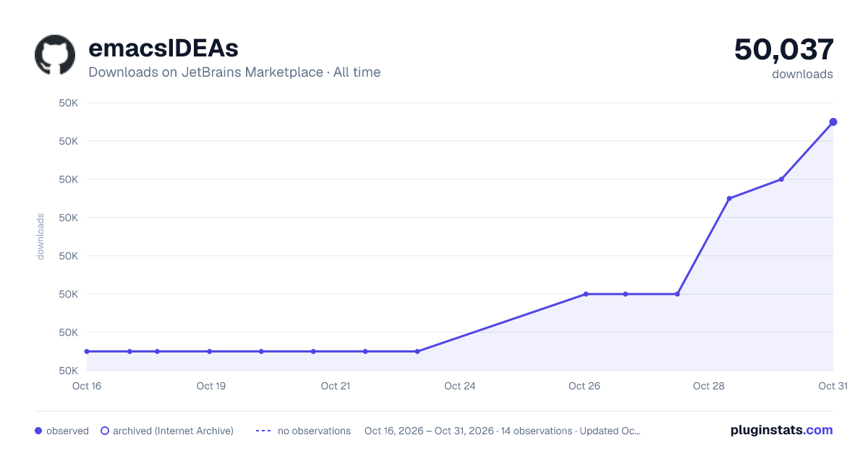
Task: Click the '14 observations' date range footer text
Action: click(503, 431)
